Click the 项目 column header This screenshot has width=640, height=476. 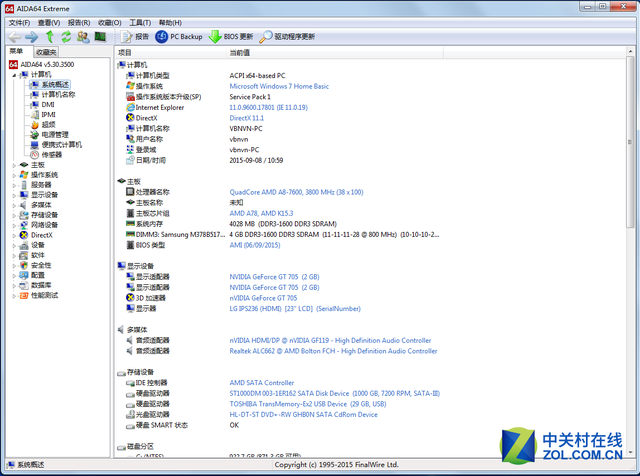coord(170,53)
